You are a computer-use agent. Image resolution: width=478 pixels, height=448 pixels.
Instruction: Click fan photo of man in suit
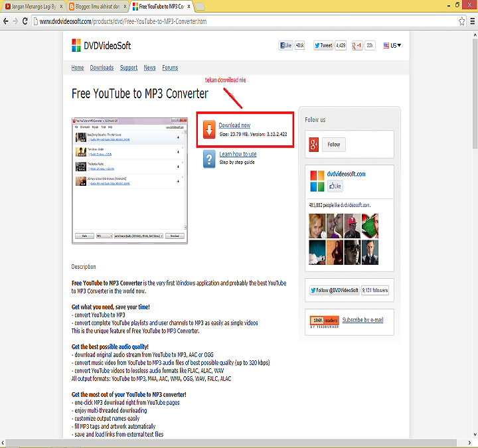[370, 252]
